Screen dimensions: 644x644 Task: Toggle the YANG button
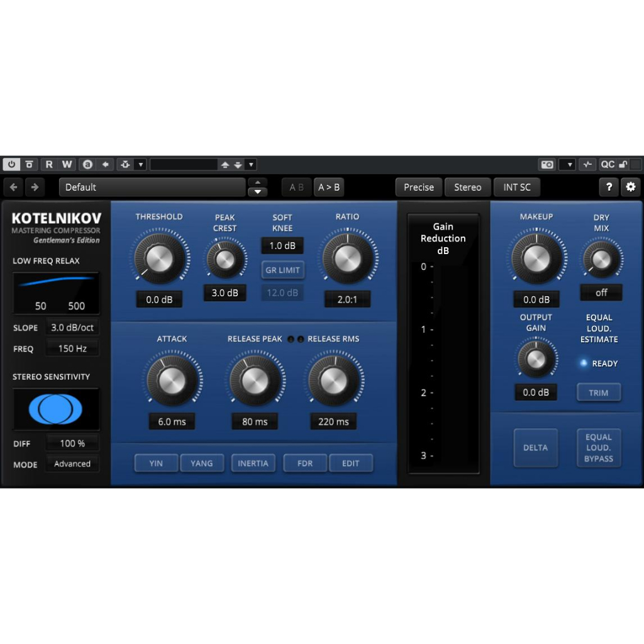pos(202,464)
